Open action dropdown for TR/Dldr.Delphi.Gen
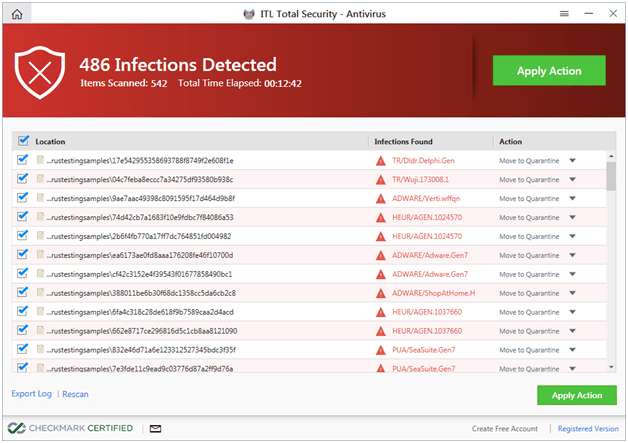 tap(572, 161)
